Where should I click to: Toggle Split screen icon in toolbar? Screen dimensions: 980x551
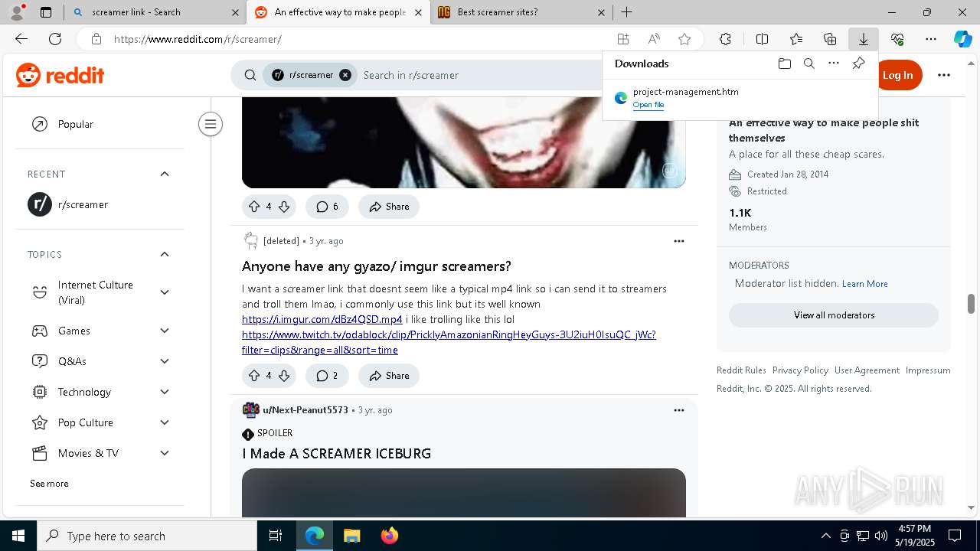coord(762,39)
